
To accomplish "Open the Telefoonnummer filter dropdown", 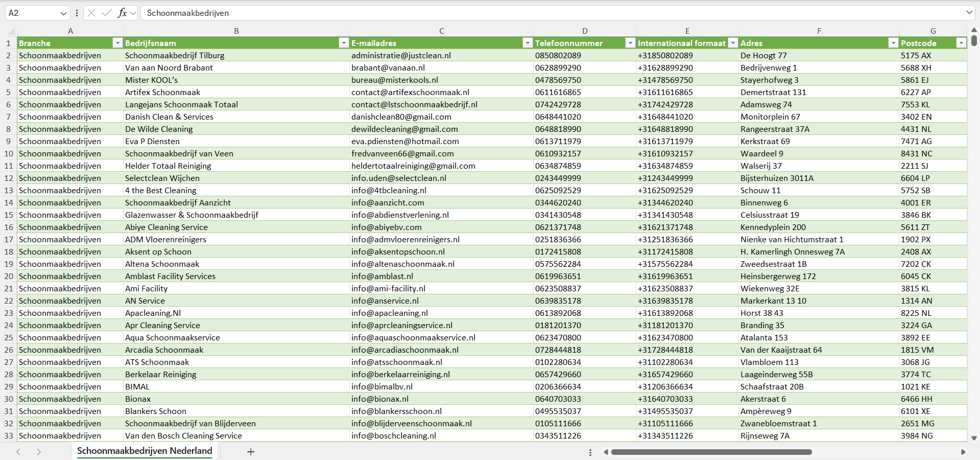I will (x=630, y=43).
